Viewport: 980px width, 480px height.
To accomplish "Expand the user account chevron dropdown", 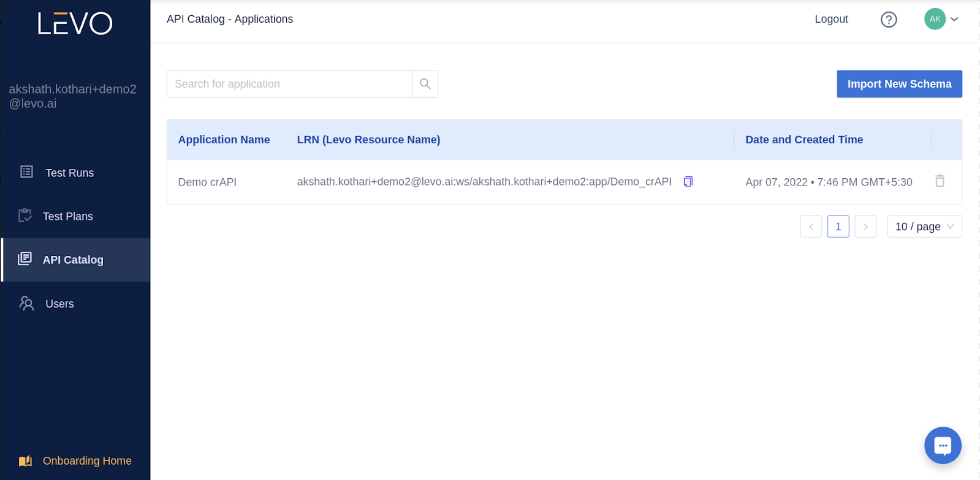I will point(954,19).
